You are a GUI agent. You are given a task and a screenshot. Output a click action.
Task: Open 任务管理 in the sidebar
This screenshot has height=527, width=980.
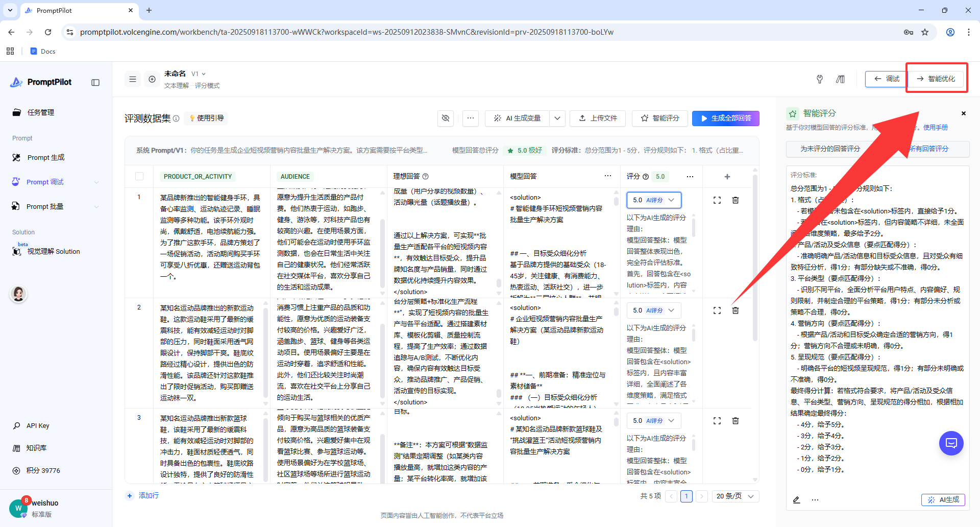click(41, 113)
